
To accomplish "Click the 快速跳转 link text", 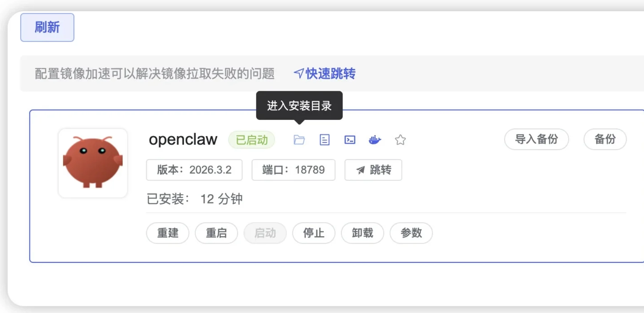I will tap(330, 73).
